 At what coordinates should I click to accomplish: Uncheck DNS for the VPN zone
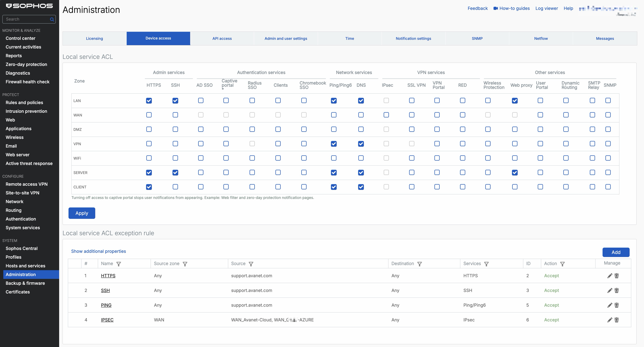click(x=361, y=144)
